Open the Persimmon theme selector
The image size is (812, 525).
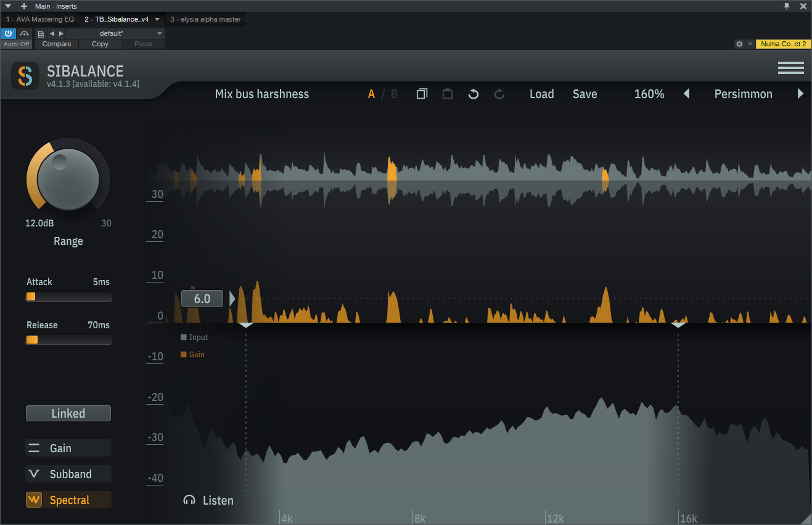point(743,94)
